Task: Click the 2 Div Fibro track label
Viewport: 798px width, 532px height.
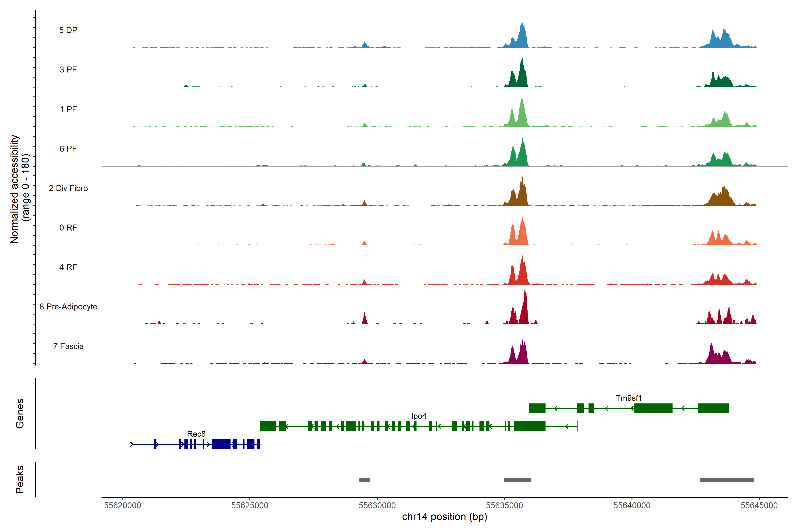Action: pyautogui.click(x=68, y=188)
